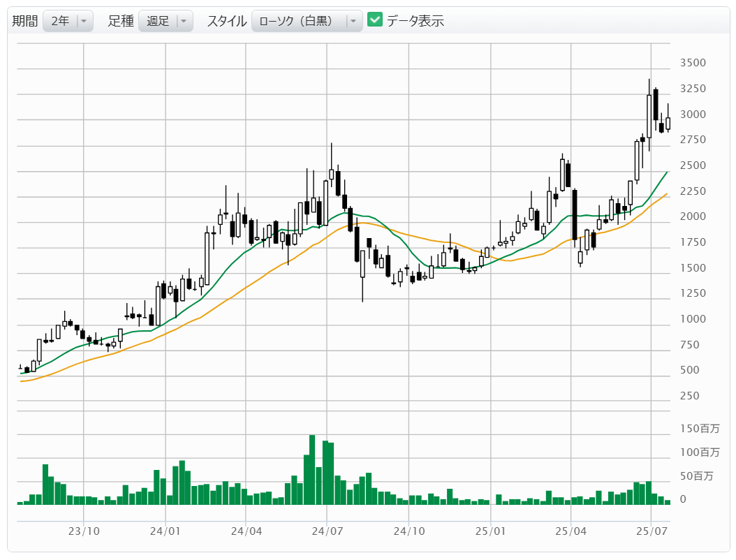Uncheck the データ表示 checkbox

(x=374, y=20)
